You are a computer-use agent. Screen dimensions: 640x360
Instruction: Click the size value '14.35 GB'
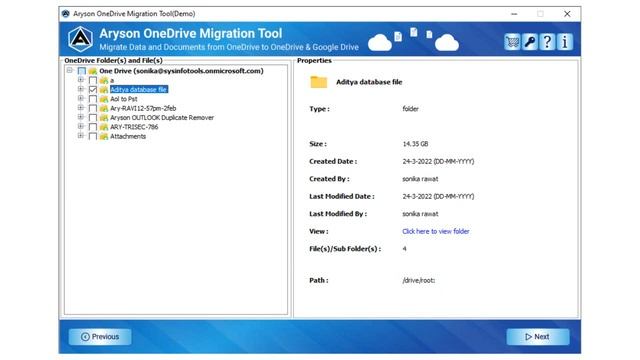coord(415,144)
